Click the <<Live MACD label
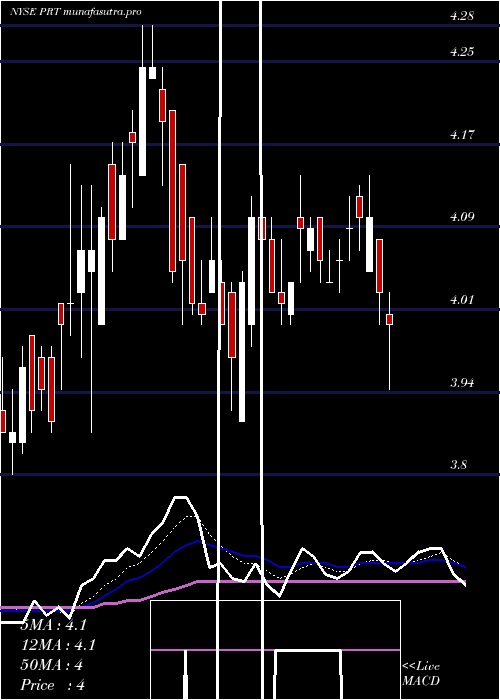 click(x=421, y=673)
